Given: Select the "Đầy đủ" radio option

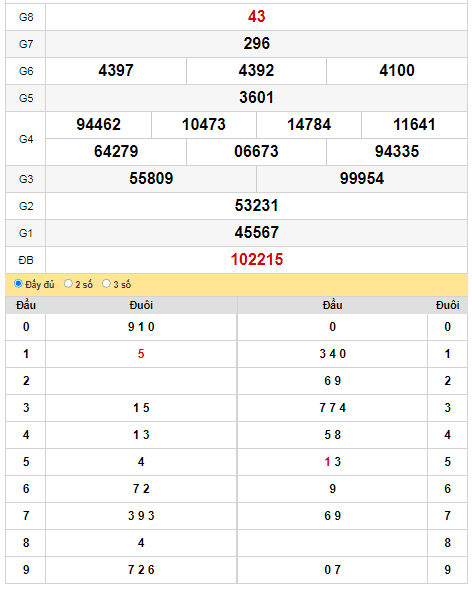Looking at the screenshot, I should click(x=18, y=284).
